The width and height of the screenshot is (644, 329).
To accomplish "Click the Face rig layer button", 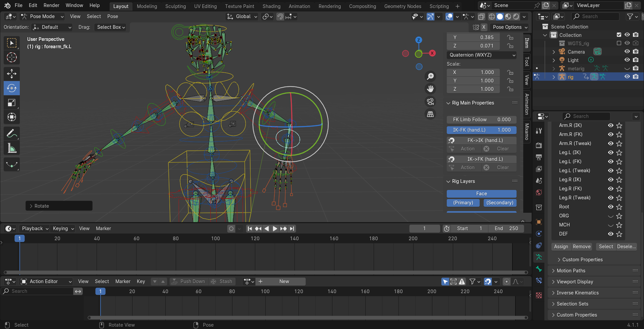I will point(482,194).
